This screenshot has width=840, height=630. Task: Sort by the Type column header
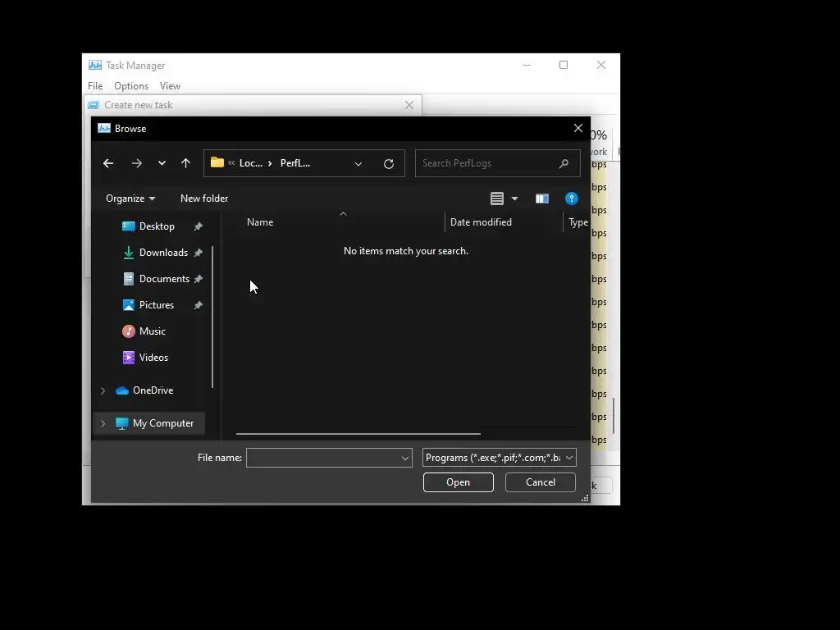click(x=578, y=222)
